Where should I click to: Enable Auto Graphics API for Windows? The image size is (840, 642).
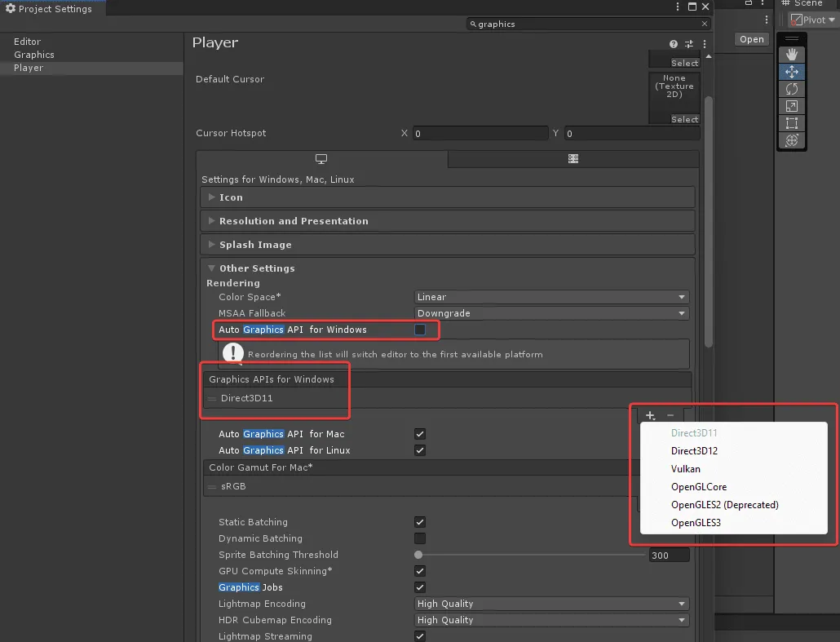pyautogui.click(x=420, y=330)
